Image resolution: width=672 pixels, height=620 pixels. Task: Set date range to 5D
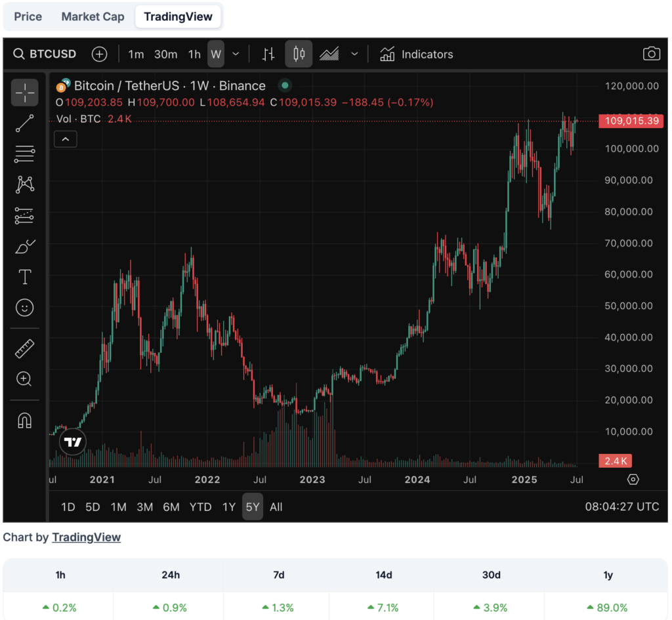(x=93, y=507)
